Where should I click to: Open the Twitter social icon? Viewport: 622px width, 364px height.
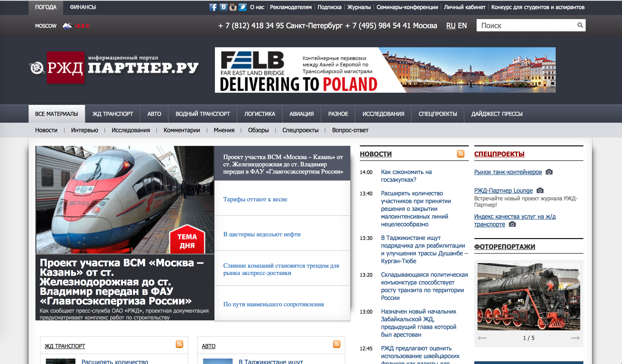coord(243,7)
